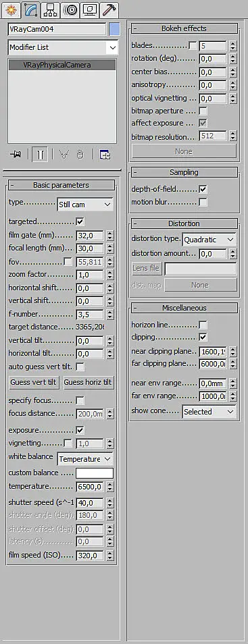Open Configure Modifier Sets icon
The image size is (248, 644).
pyautogui.click(x=105, y=155)
